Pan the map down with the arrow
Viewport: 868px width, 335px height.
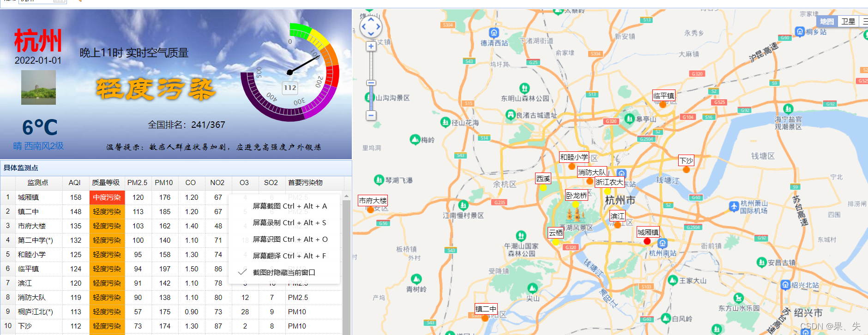click(x=371, y=34)
